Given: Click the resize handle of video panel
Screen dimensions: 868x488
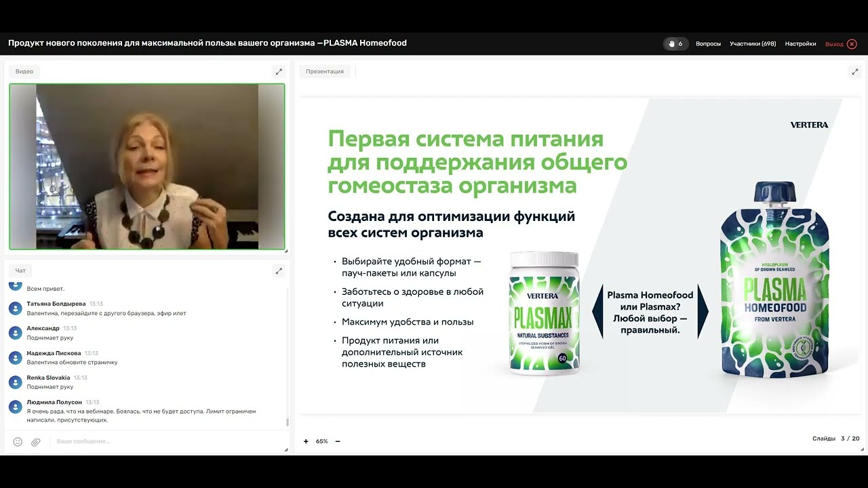Looking at the screenshot, I should tap(287, 251).
